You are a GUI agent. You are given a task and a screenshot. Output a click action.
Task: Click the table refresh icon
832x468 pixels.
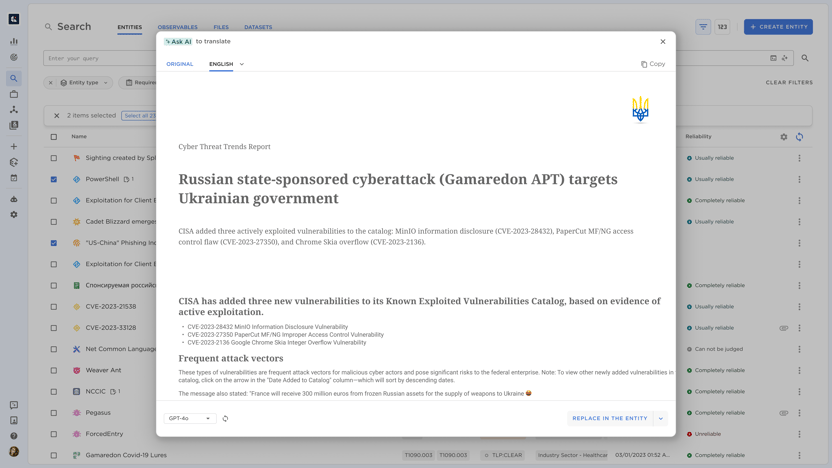[799, 137]
